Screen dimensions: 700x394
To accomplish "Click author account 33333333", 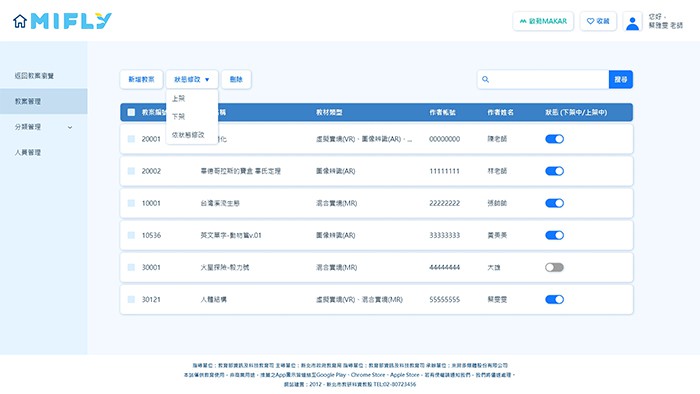I will click(x=444, y=235).
